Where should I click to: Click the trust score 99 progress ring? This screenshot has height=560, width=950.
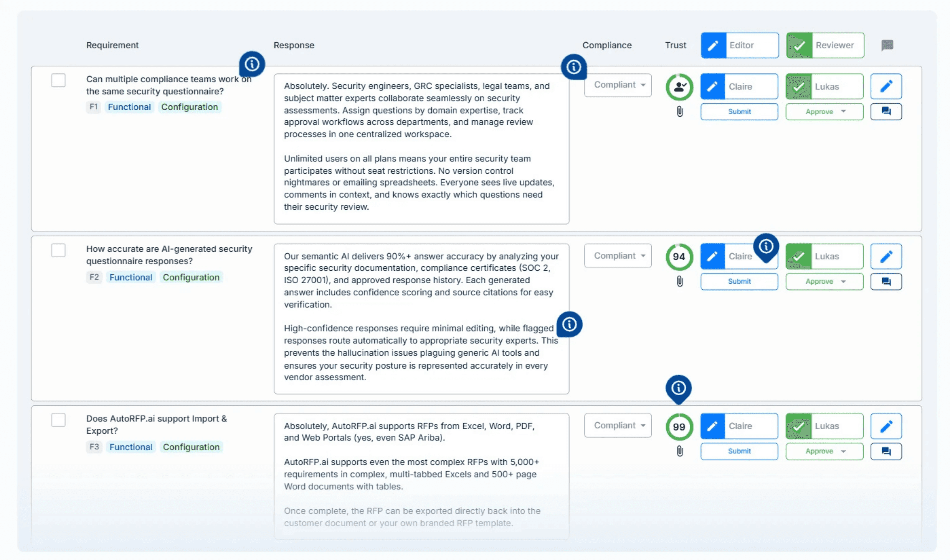pyautogui.click(x=679, y=427)
